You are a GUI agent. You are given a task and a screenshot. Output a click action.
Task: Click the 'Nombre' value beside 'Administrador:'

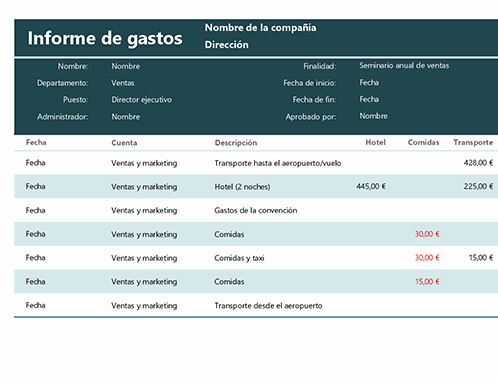(126, 117)
